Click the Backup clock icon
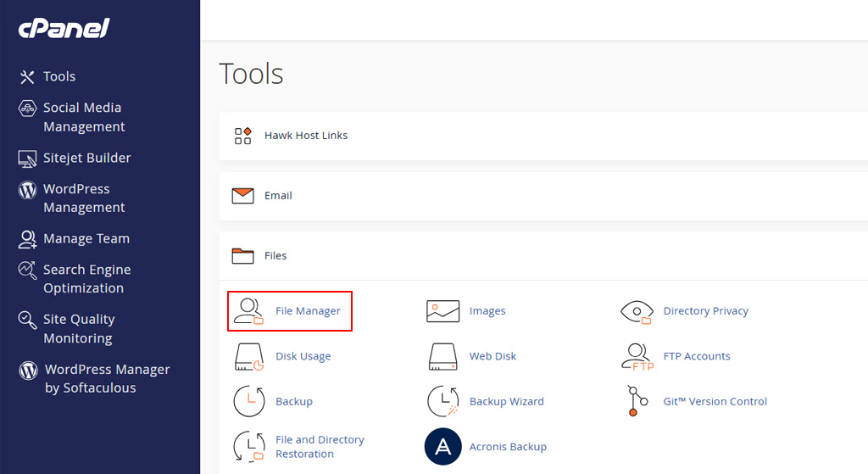Image resolution: width=868 pixels, height=474 pixels. click(249, 401)
